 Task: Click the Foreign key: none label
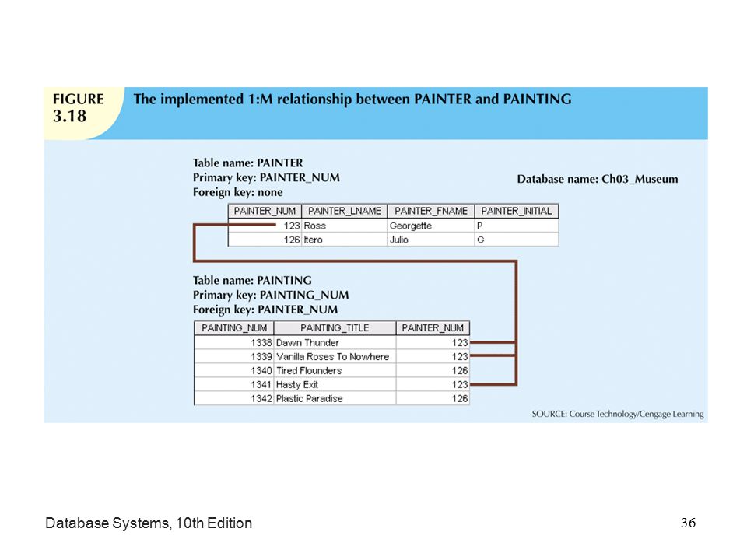(x=238, y=192)
